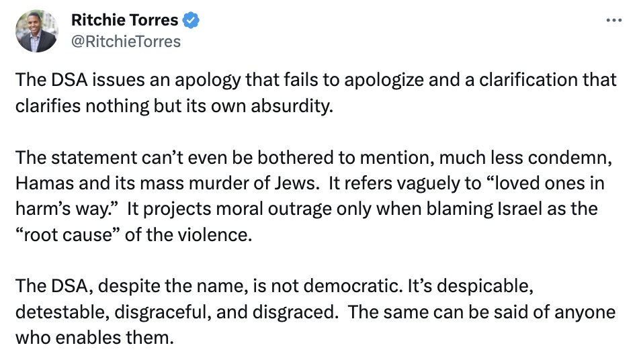Click the final paragraph starting "The DSA, despite"

[x=315, y=312]
